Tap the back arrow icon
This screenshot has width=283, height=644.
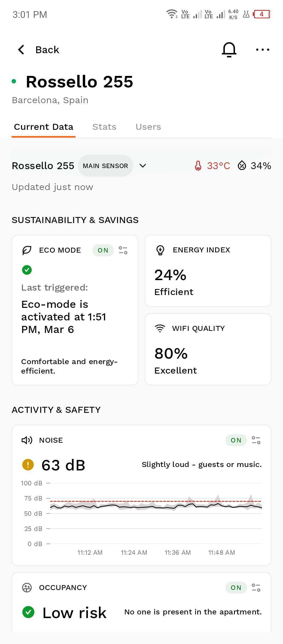point(21,49)
